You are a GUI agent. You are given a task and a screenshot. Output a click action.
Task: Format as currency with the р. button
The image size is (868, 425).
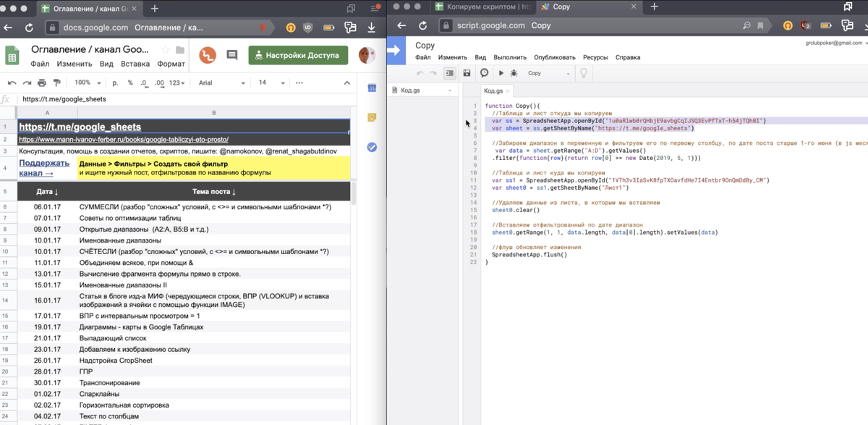click(x=115, y=83)
